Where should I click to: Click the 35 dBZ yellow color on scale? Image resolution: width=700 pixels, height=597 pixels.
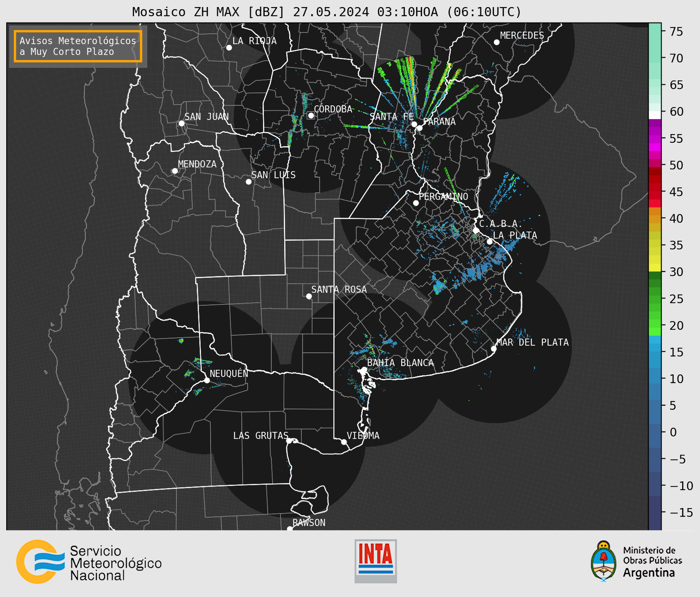coord(655,245)
